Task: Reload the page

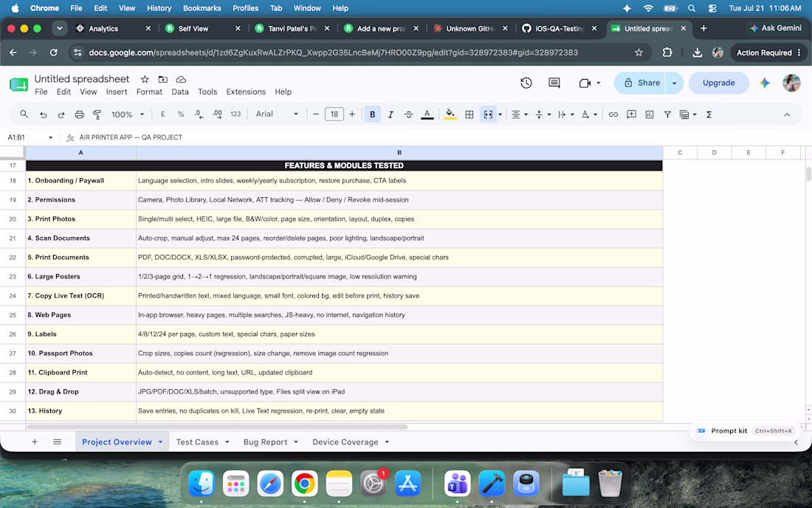Action: 53,52
